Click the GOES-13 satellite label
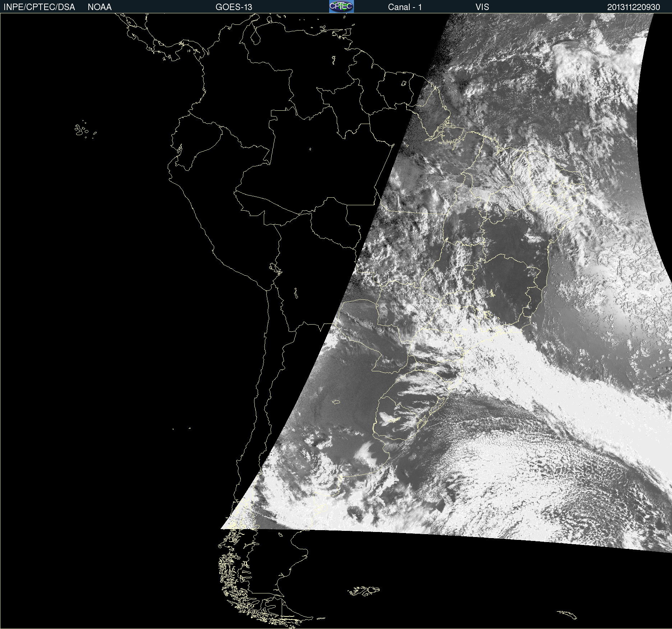The image size is (672, 629). pos(234,7)
